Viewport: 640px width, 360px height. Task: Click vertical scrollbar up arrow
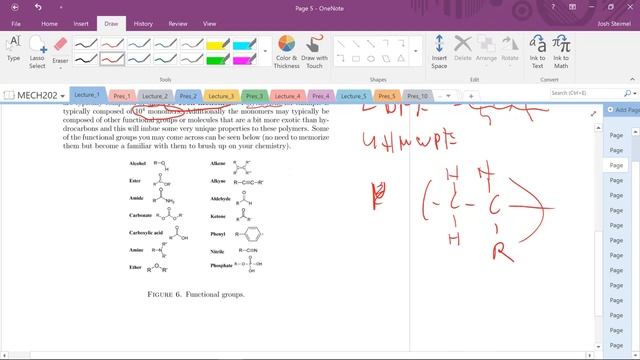(x=598, y=128)
